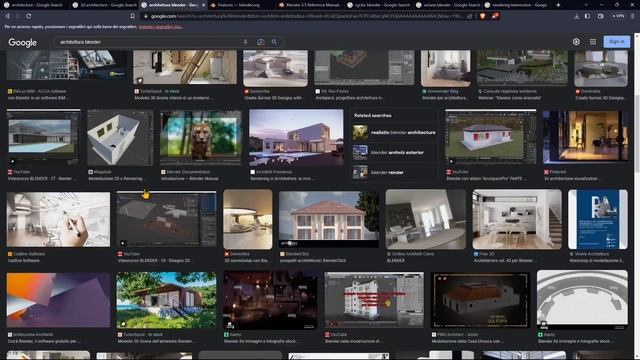Open the house with pool video thumbnail
Screen dimensions: 640x360
43,137
